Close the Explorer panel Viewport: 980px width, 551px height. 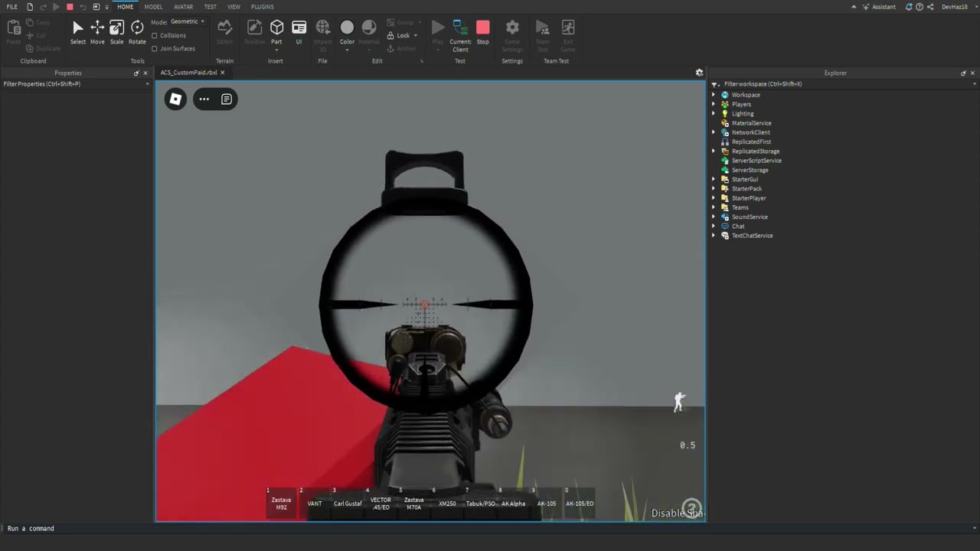tap(973, 73)
